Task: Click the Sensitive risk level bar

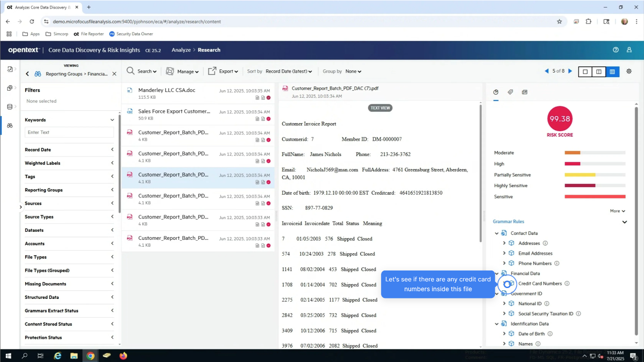Action: click(594, 196)
